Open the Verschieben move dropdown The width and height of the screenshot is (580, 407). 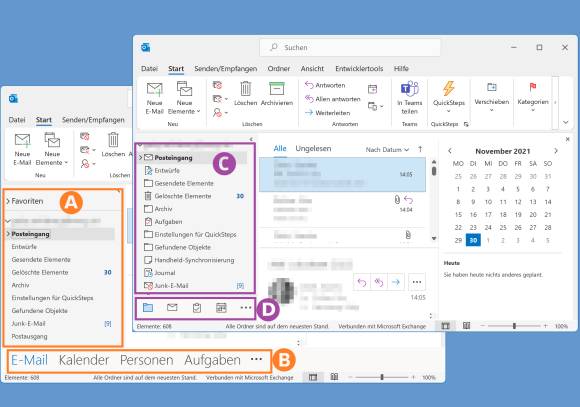492,97
